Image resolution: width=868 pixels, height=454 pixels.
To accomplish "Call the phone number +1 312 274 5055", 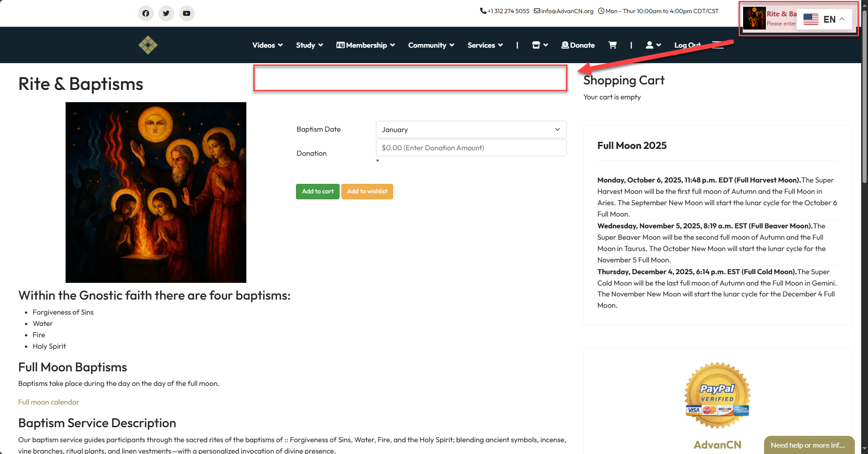I will tap(505, 11).
